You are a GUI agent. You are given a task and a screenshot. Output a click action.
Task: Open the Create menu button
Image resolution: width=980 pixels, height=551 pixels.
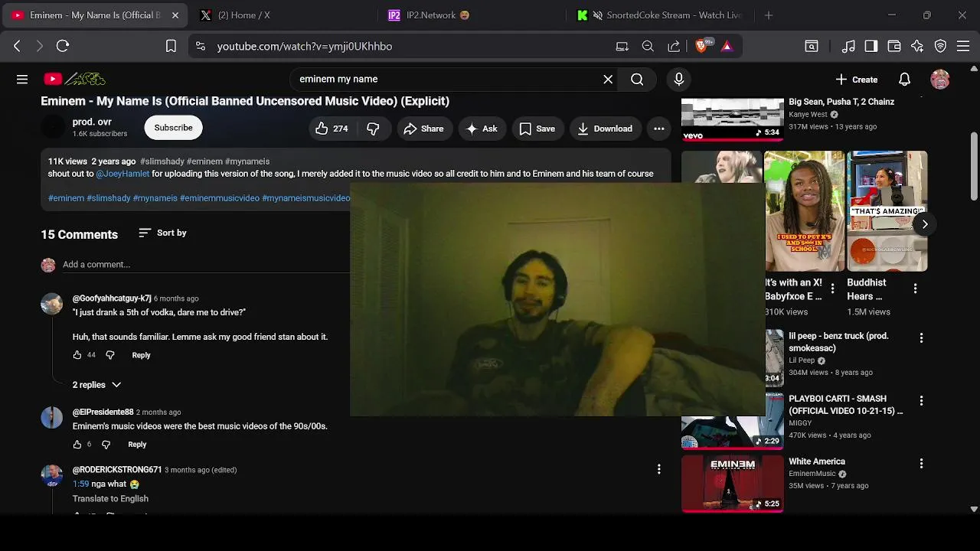click(857, 79)
